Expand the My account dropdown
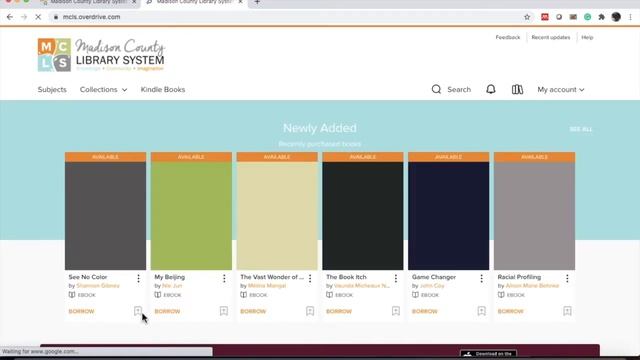This screenshot has height=360, width=640. click(x=560, y=89)
